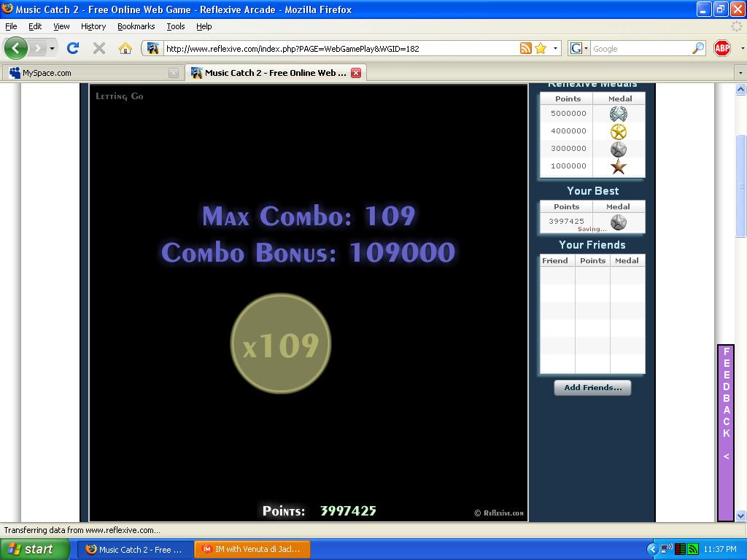This screenshot has width=747, height=560.
Task: Open the purple FEEDBACK side tab
Action: (726, 433)
